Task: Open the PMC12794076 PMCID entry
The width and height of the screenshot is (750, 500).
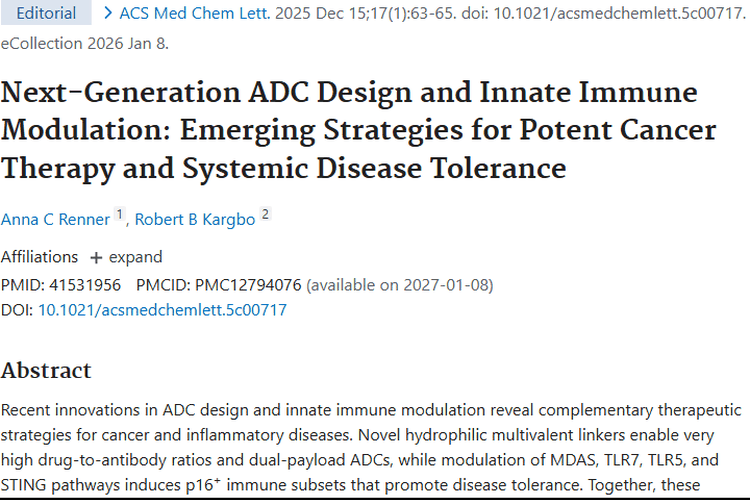Action: click(251, 284)
